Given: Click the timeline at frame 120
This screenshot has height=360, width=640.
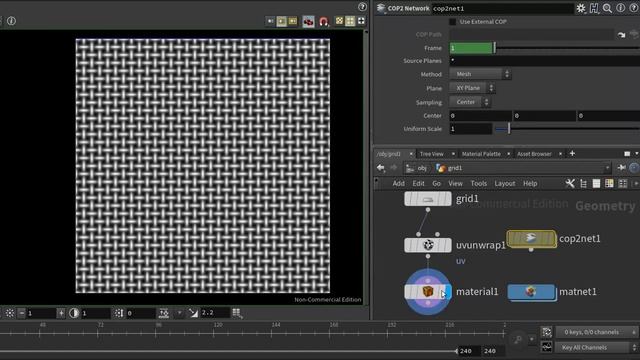Looking at the screenshot, I should tap(214, 333).
